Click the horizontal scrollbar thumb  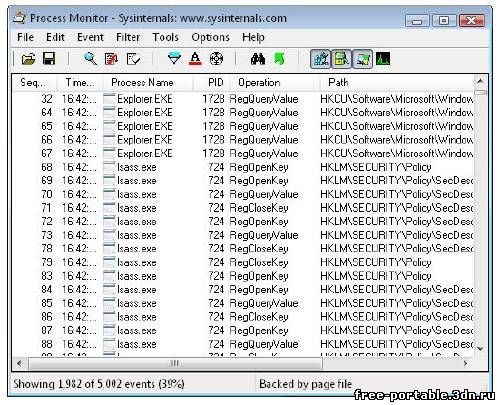[175, 363]
